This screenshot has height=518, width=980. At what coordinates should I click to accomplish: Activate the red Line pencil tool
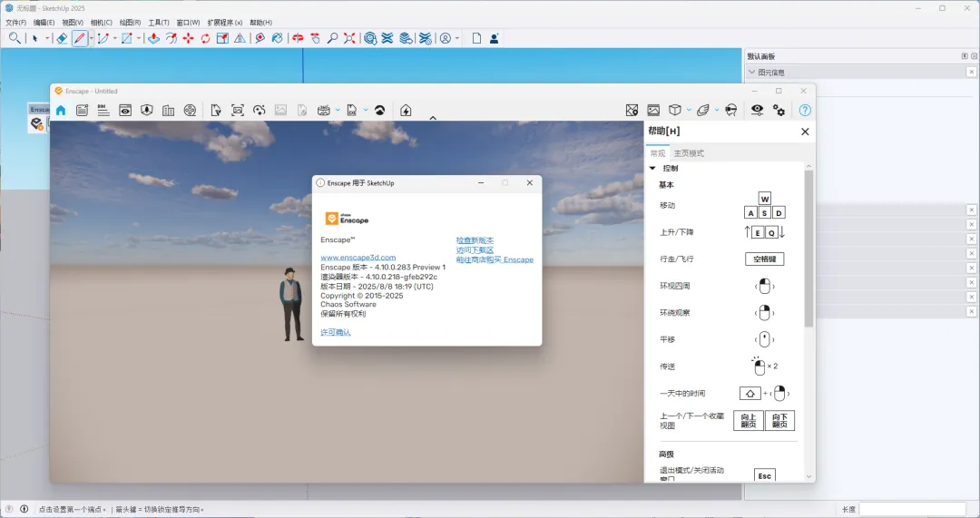(x=79, y=38)
